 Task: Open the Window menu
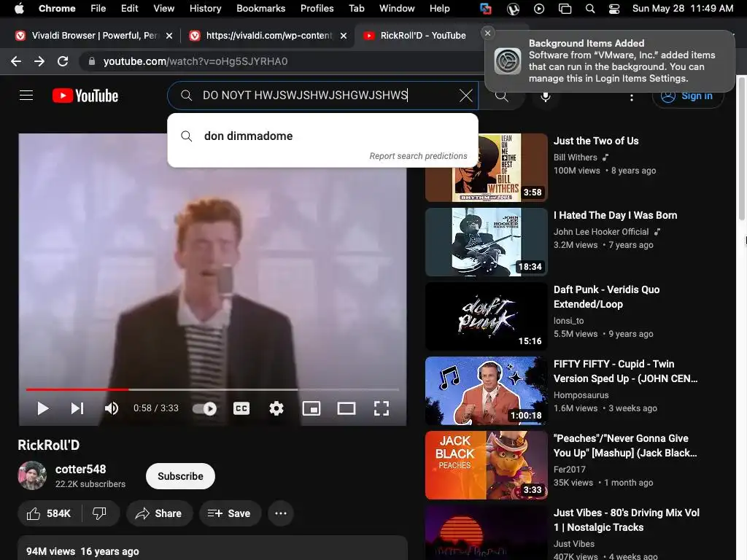[x=397, y=9]
